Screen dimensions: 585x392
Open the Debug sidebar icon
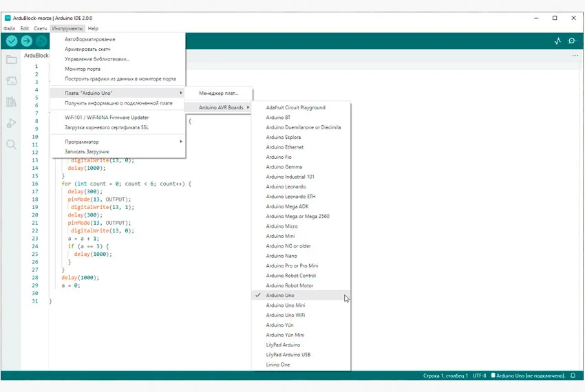click(11, 123)
